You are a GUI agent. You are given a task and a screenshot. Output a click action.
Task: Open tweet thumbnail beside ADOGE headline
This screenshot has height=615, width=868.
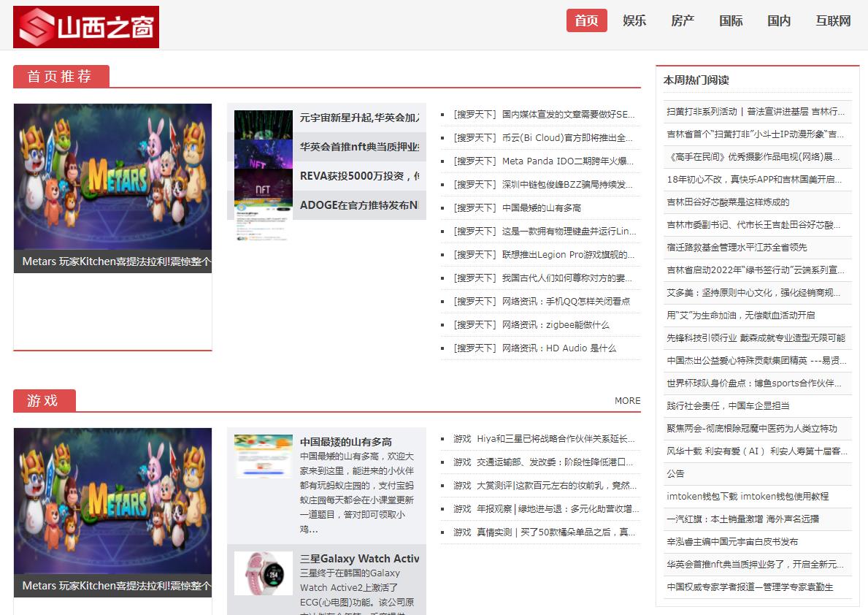click(x=264, y=219)
